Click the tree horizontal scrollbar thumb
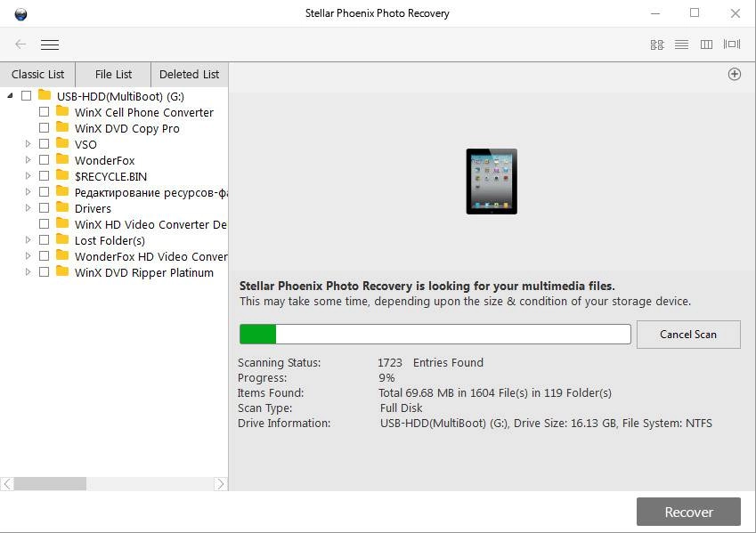 click(50, 484)
